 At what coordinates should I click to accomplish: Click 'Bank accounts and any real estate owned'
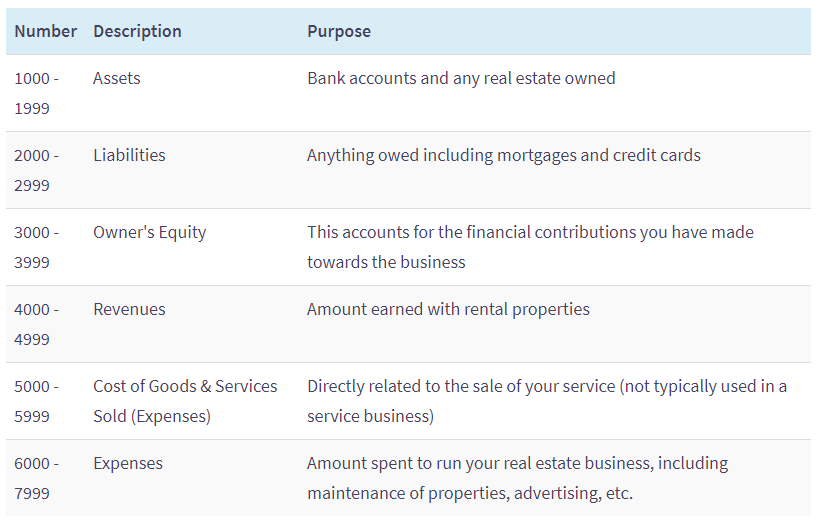coord(461,78)
